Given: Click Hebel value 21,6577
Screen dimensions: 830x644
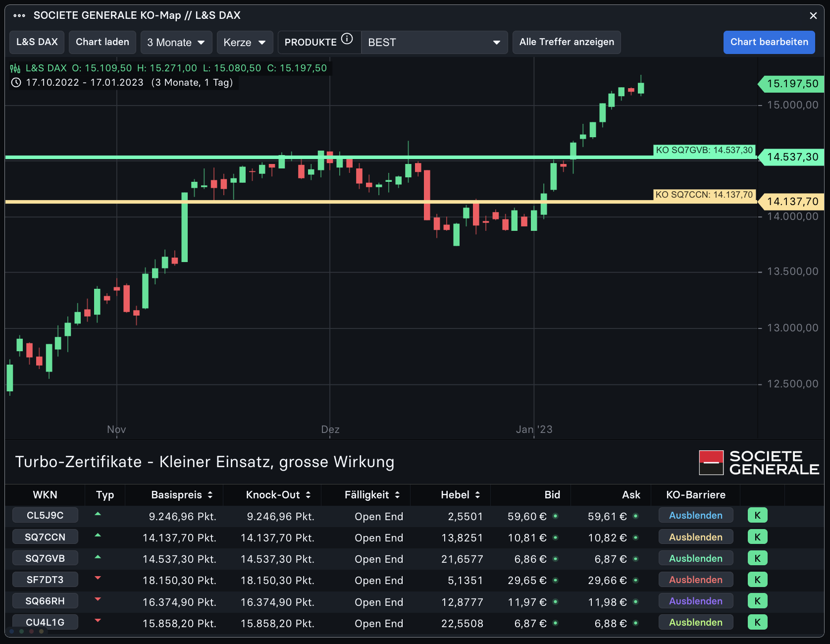Looking at the screenshot, I should [x=462, y=559].
